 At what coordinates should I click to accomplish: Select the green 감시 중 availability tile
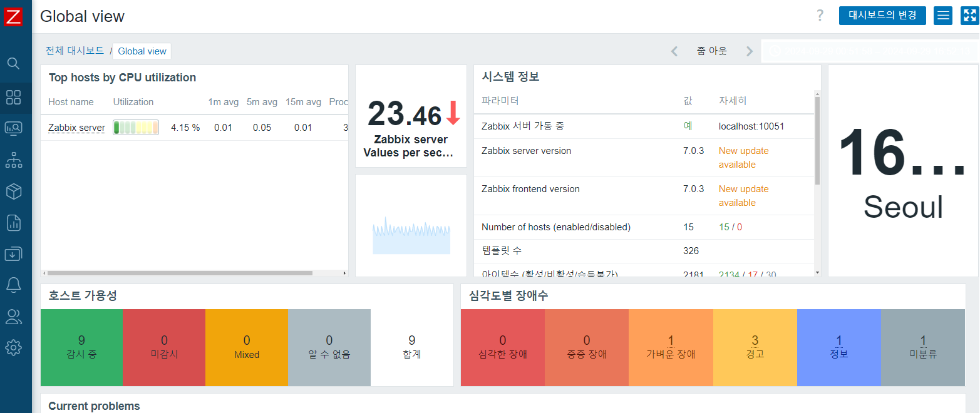tap(81, 347)
